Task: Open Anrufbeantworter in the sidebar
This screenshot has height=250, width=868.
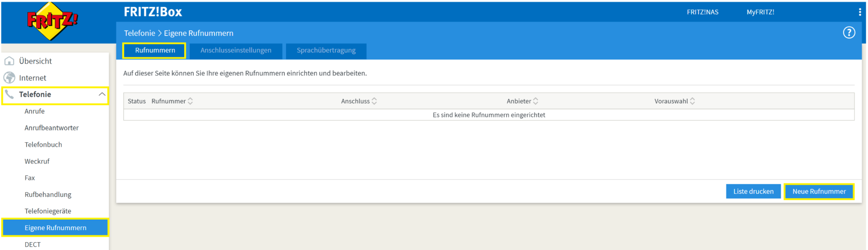Action: pos(52,128)
